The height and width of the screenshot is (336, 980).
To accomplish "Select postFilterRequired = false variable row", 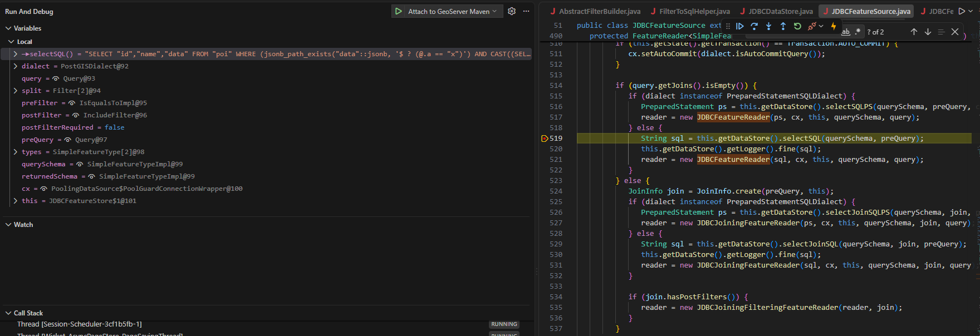I will 267,127.
